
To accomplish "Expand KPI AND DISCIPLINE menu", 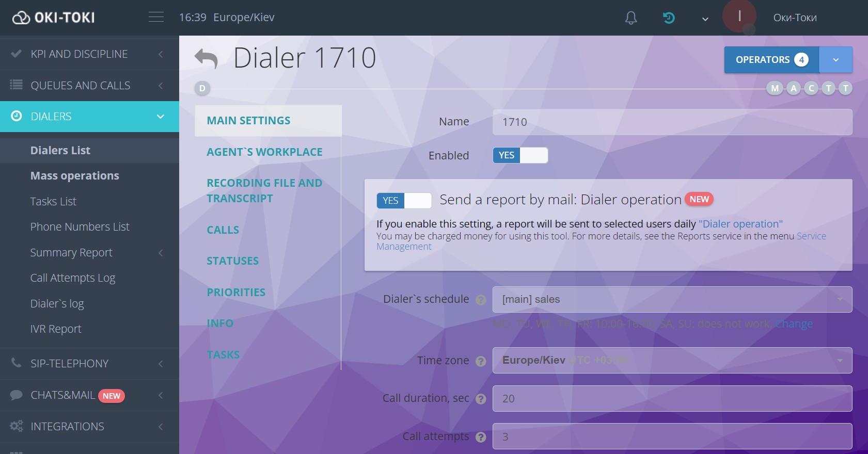I will tap(89, 54).
